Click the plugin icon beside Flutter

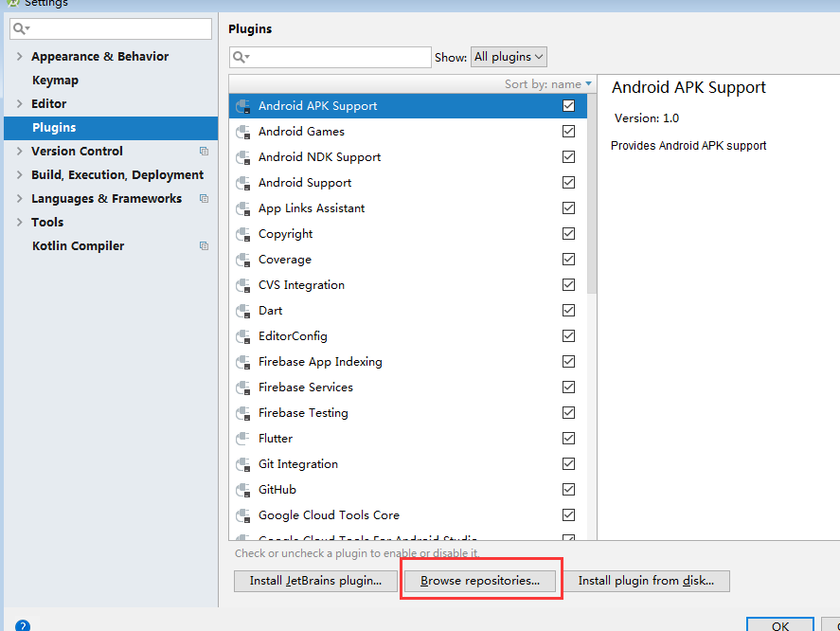(242, 439)
